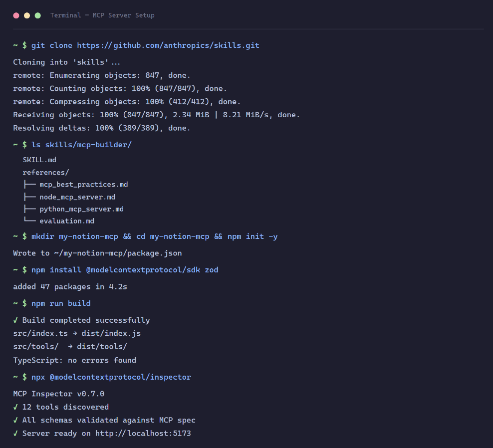Click 'added 47 packages in 4.2s'
Screen dimensions: 493x448
coord(70,287)
